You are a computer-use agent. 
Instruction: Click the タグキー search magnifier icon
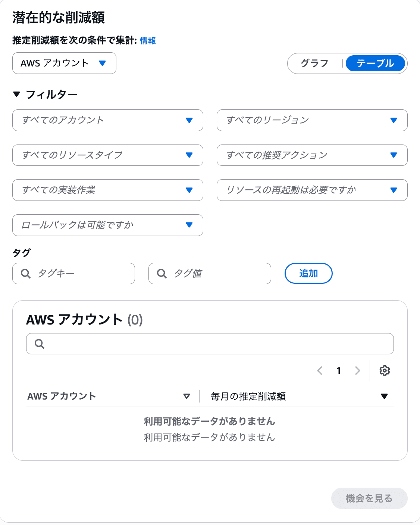click(x=26, y=274)
